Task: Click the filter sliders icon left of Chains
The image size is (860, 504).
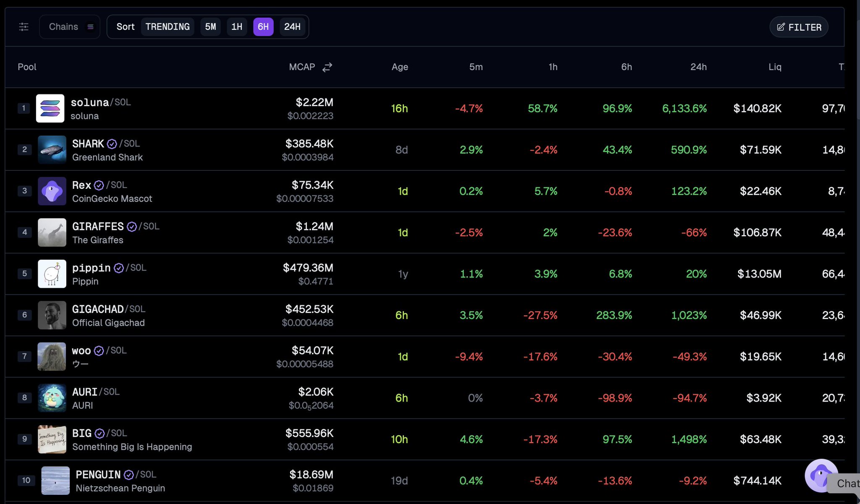Action: [x=24, y=27]
